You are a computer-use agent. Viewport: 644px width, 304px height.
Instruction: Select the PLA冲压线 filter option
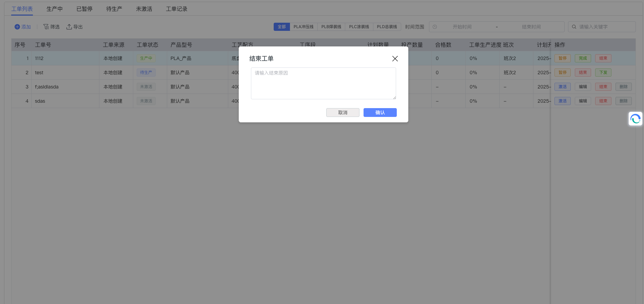[304, 27]
